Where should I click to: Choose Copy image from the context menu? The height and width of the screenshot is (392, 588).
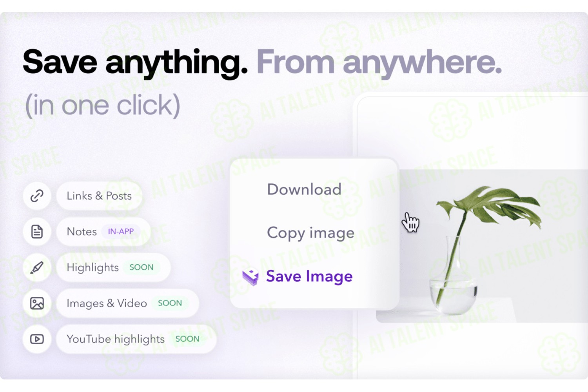click(x=310, y=233)
